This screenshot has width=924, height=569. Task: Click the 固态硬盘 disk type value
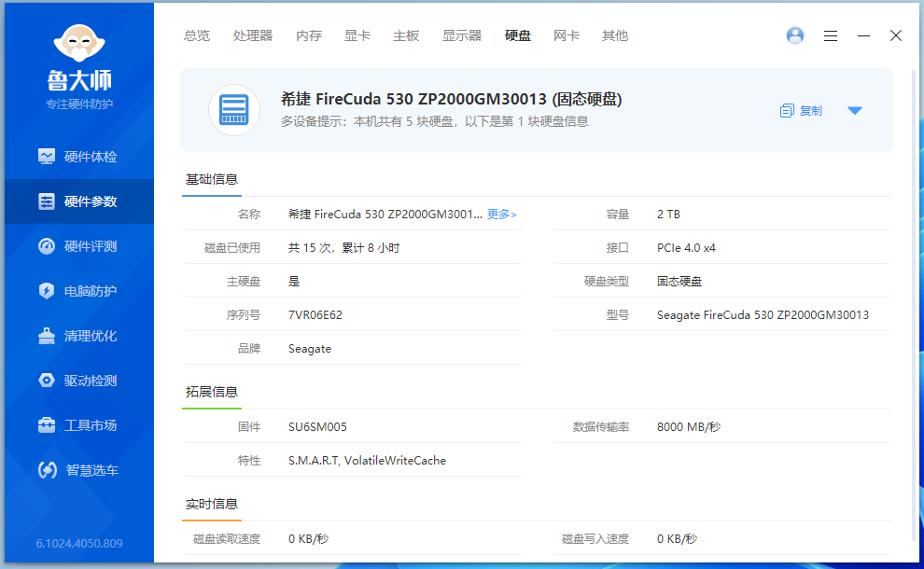679,282
